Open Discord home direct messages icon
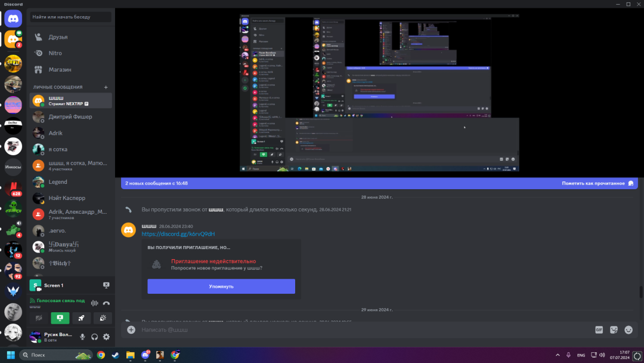Screen dimensions: 644x363 (x=13, y=19)
